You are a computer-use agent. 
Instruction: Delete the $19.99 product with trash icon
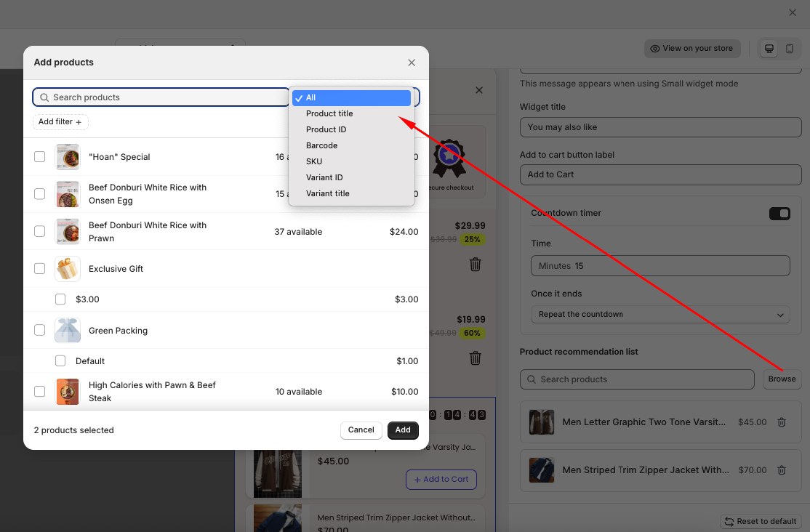click(476, 358)
